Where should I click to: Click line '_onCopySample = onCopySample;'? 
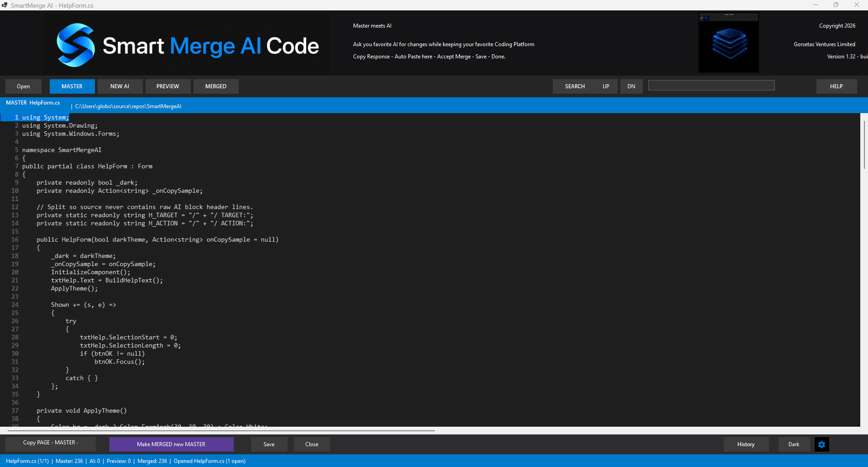pyautogui.click(x=103, y=264)
